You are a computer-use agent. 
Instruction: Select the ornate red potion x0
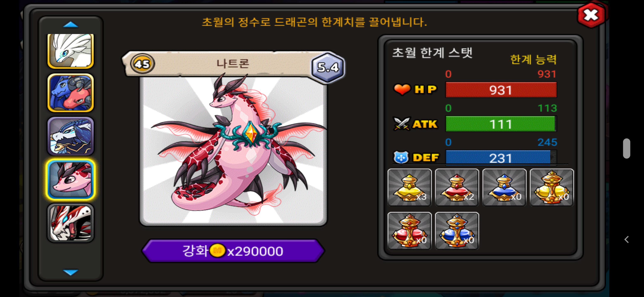pos(410,230)
